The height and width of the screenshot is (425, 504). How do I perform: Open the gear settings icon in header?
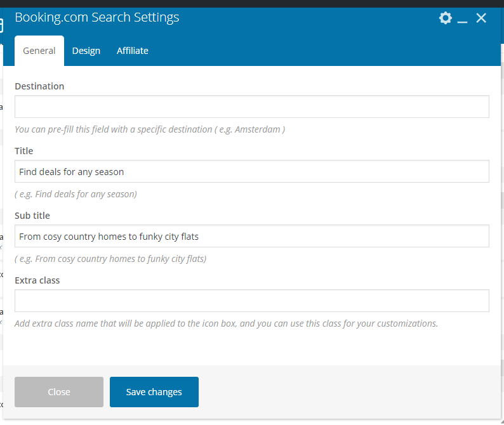tap(445, 18)
